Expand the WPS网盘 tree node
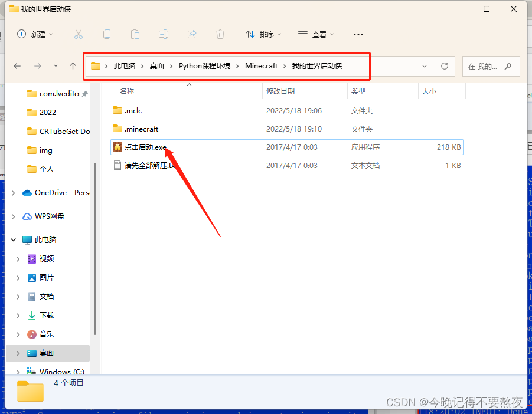Viewport: 532px width, 414px height. [x=13, y=217]
